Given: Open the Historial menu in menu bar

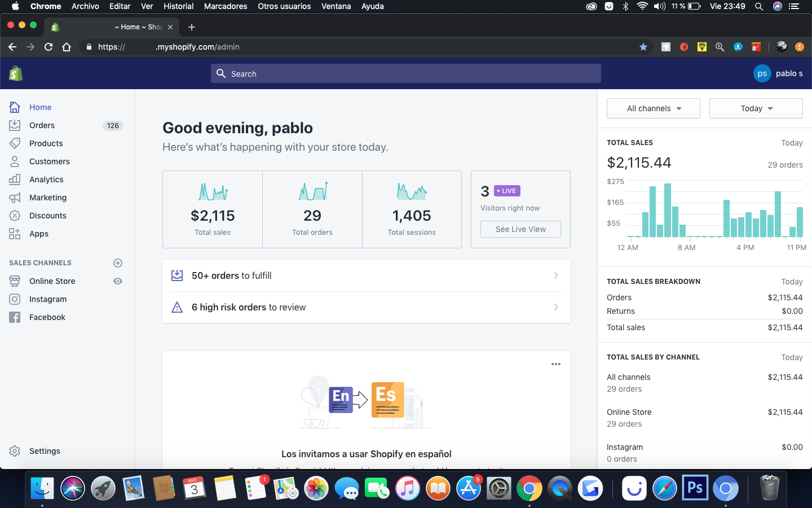Looking at the screenshot, I should coord(178,6).
